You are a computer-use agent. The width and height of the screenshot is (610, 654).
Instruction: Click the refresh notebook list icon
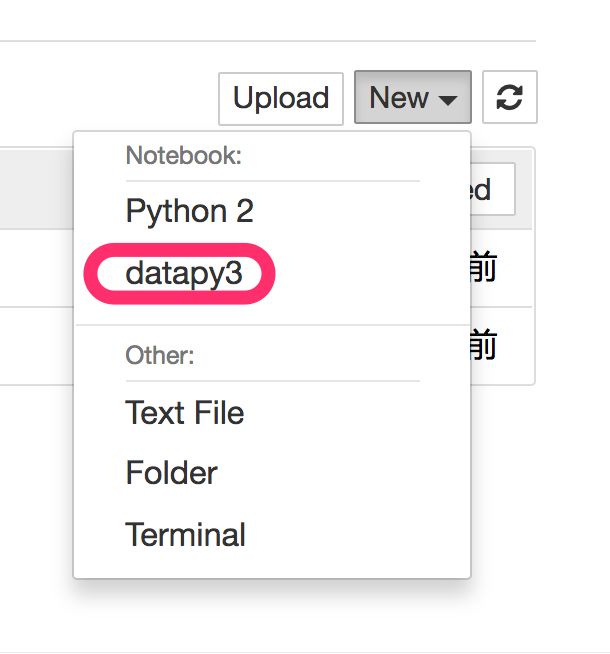[510, 97]
